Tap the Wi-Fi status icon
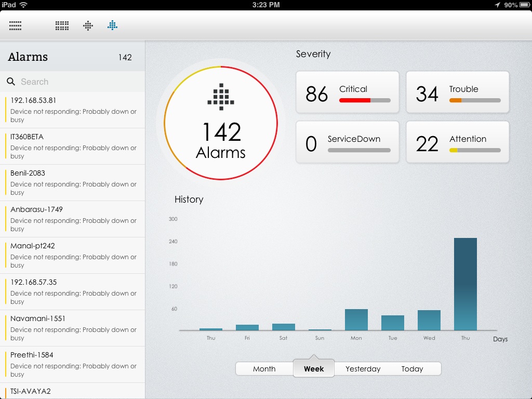The image size is (532, 399). pos(23,5)
